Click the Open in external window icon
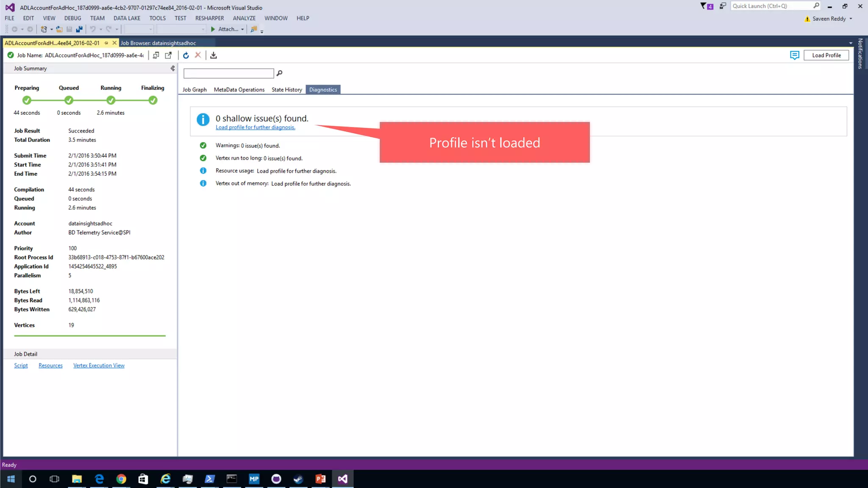The height and width of the screenshot is (488, 868). [x=168, y=55]
